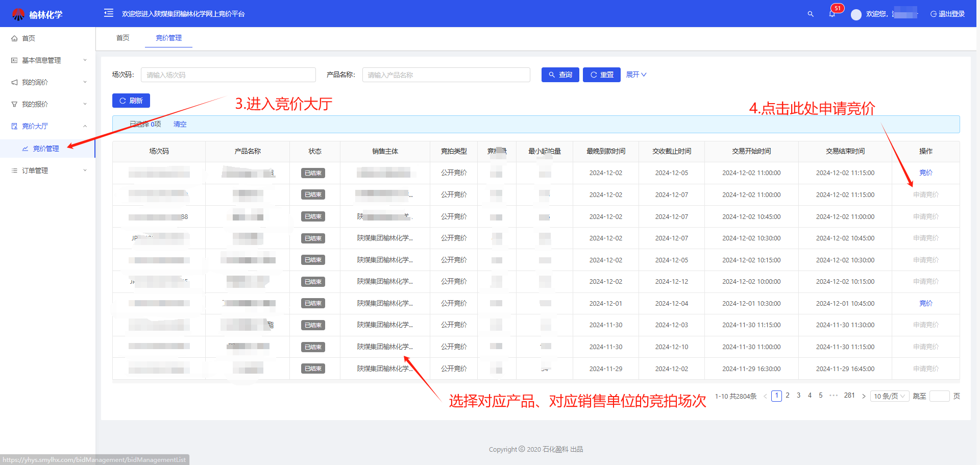The width and height of the screenshot is (980, 465).
Task: Click the blue 查询 search button
Action: click(x=560, y=75)
